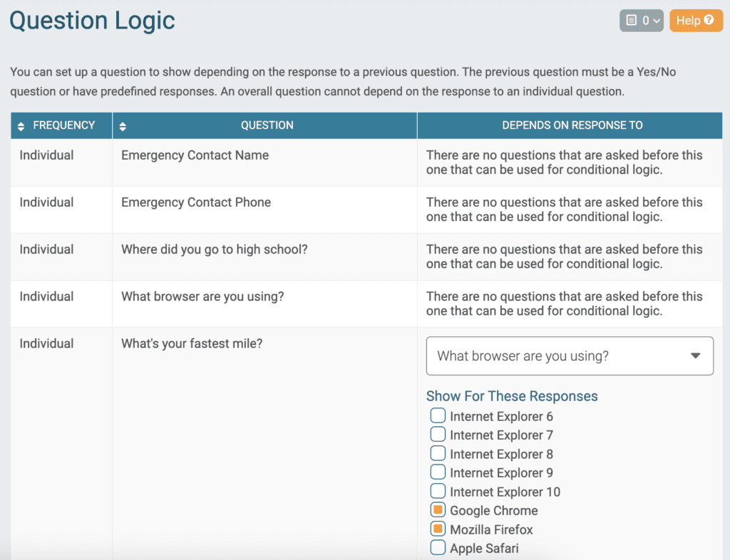730x560 pixels.
Task: Uncheck Mozilla Firefox response
Action: (x=438, y=529)
